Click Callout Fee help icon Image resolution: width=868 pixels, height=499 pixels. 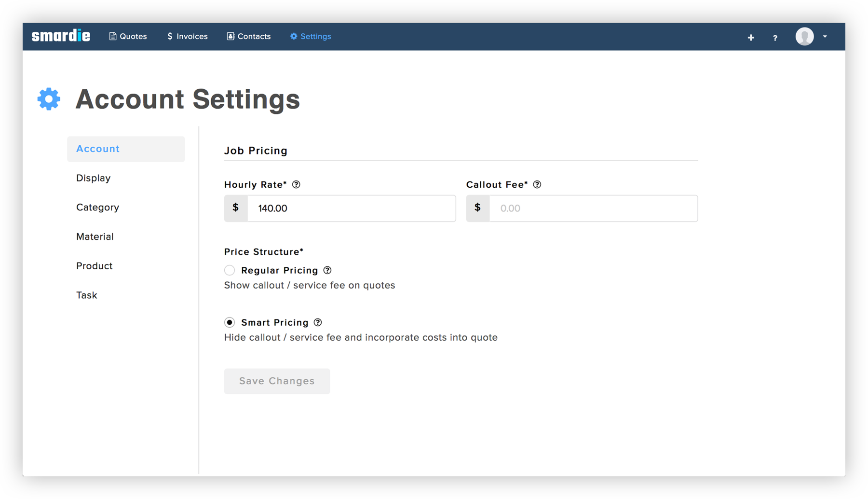(537, 185)
